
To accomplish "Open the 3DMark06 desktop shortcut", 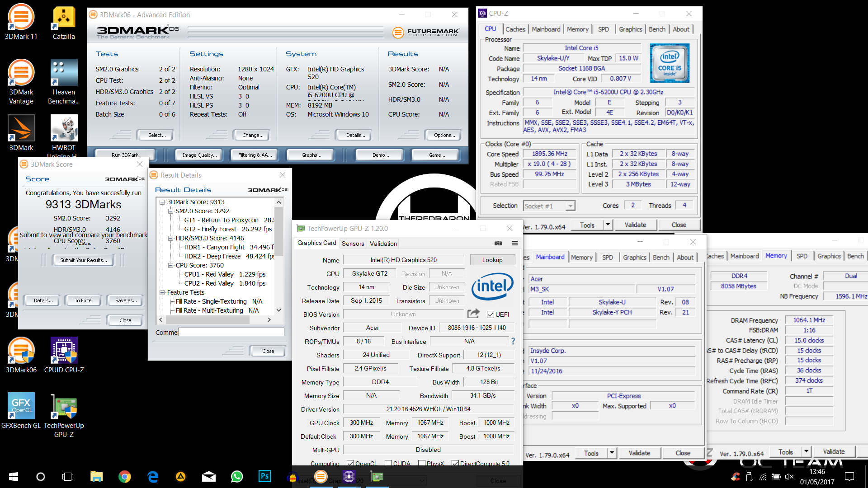I will (21, 356).
